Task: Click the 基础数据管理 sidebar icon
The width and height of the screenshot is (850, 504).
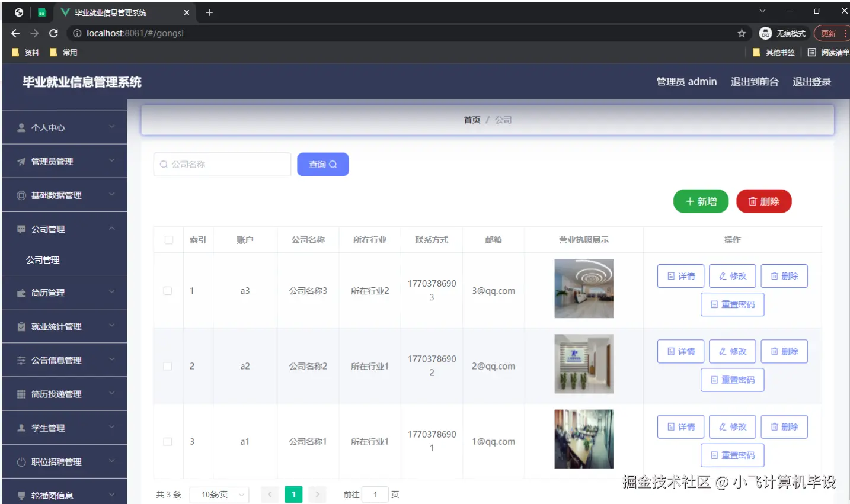Action: (x=21, y=195)
